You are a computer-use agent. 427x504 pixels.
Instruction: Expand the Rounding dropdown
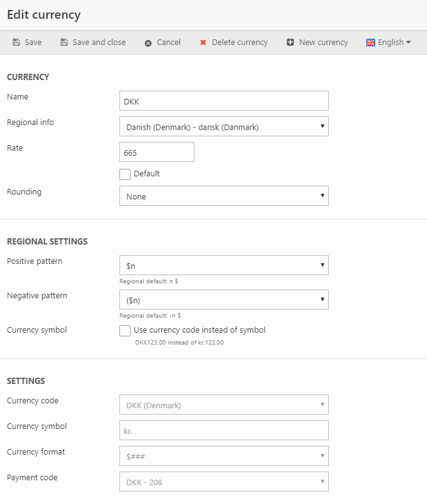(223, 196)
